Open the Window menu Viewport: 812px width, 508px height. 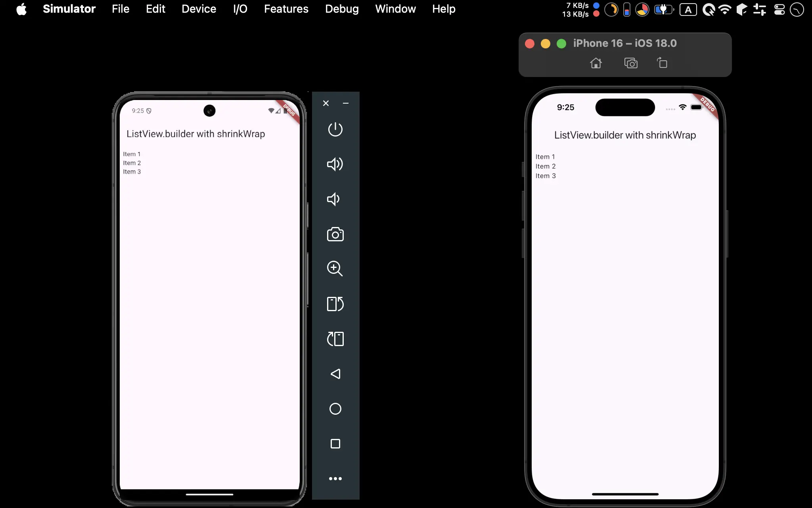[x=396, y=9]
